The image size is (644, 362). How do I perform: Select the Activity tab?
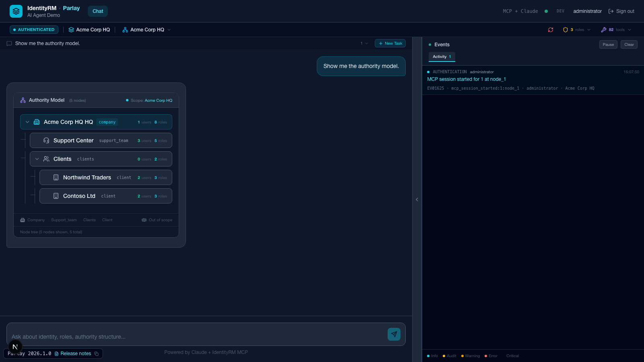(442, 57)
